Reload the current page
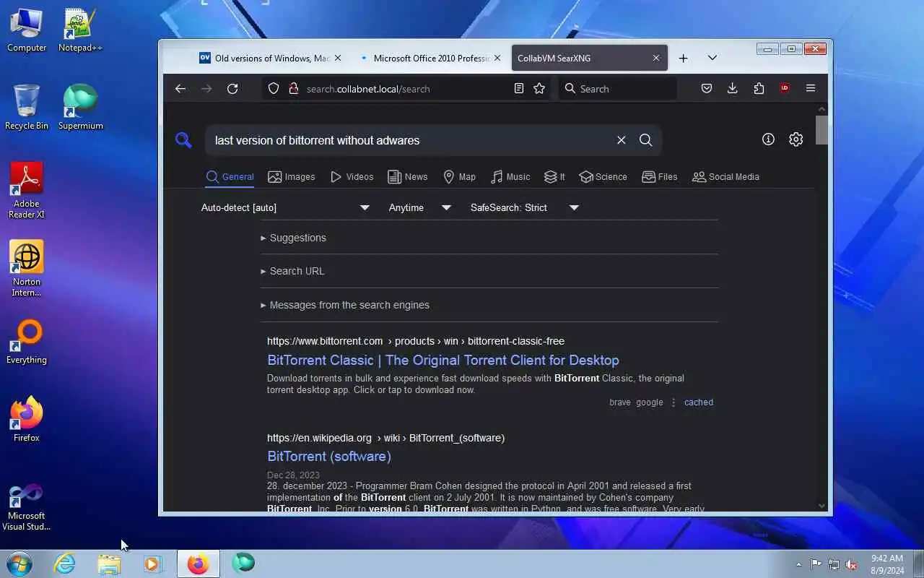Image resolution: width=924 pixels, height=578 pixels. pyautogui.click(x=232, y=89)
